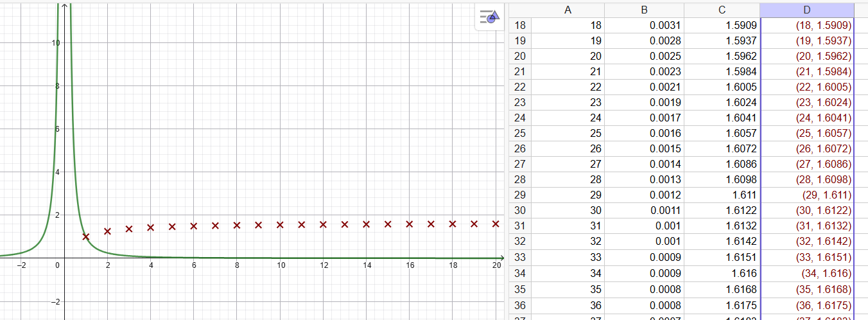Viewport: 868px width, 320px height.
Task: Select row 25 header
Action: tap(520, 134)
